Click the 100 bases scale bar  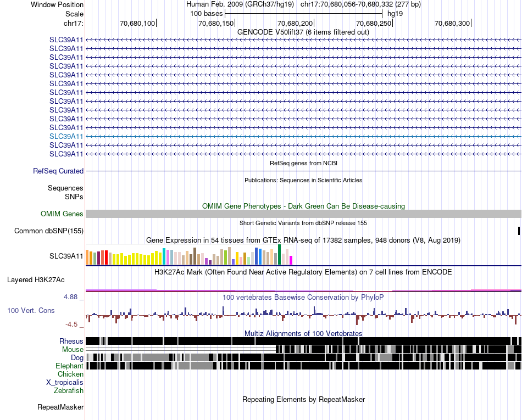tap(304, 14)
